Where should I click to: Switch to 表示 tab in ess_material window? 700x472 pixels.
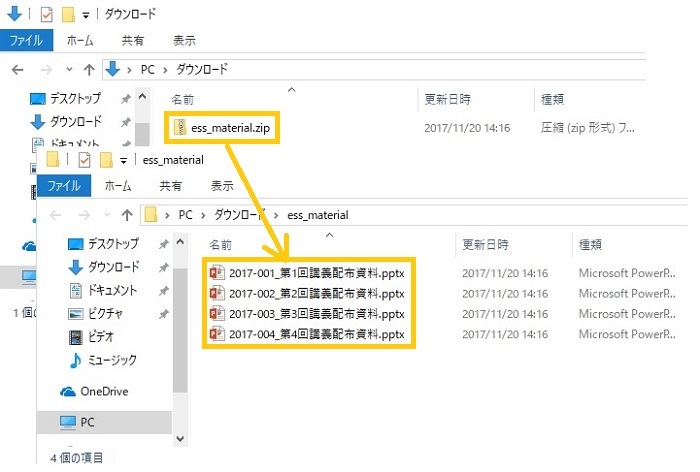[x=222, y=186]
